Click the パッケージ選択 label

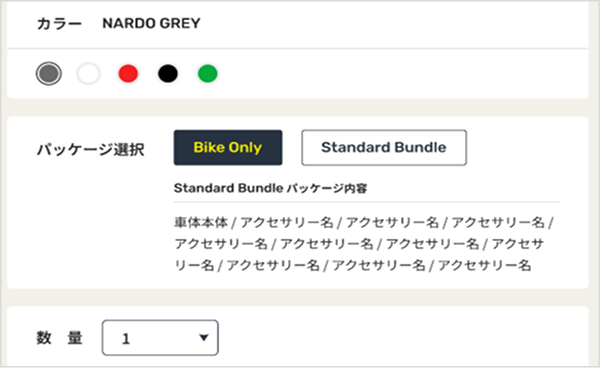point(91,149)
